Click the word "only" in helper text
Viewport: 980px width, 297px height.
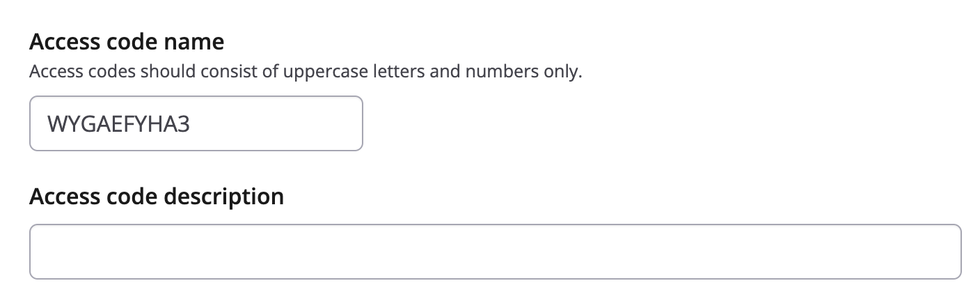pyautogui.click(x=565, y=72)
